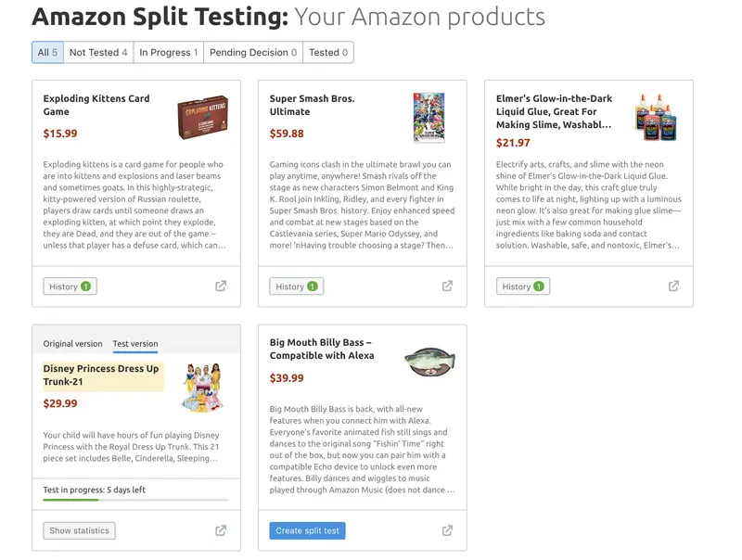742x560 pixels.
Task: Show In Progress split tests
Action: coord(168,53)
